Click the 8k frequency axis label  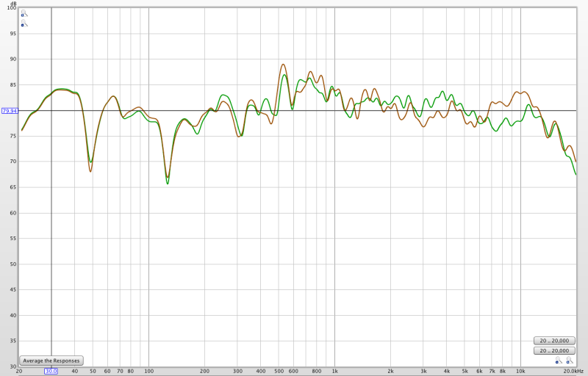503,371
